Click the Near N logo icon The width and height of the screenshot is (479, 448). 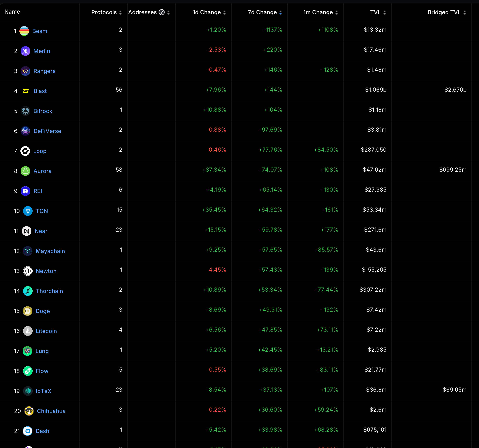pos(26,231)
